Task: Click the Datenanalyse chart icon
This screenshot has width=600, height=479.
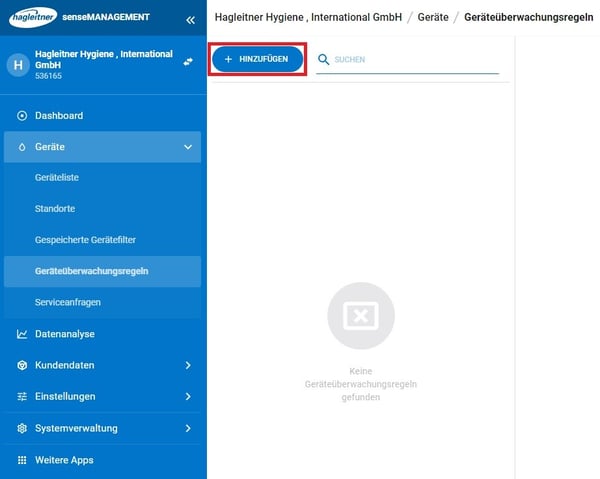Action: point(22,334)
